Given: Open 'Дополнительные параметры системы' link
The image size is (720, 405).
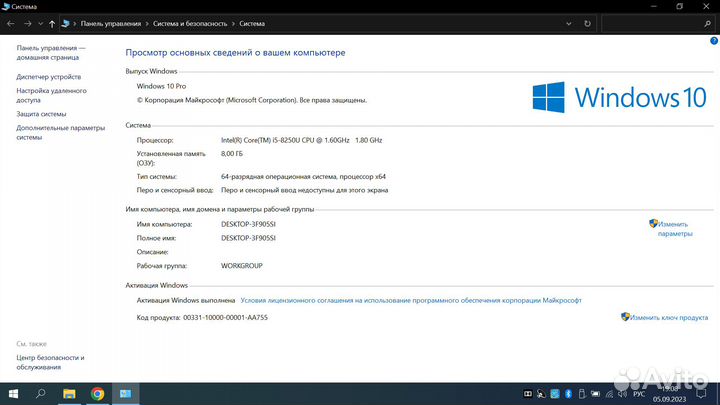Looking at the screenshot, I should tap(61, 132).
